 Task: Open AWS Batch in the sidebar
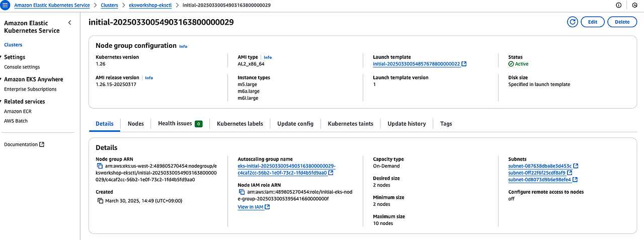tap(16, 121)
